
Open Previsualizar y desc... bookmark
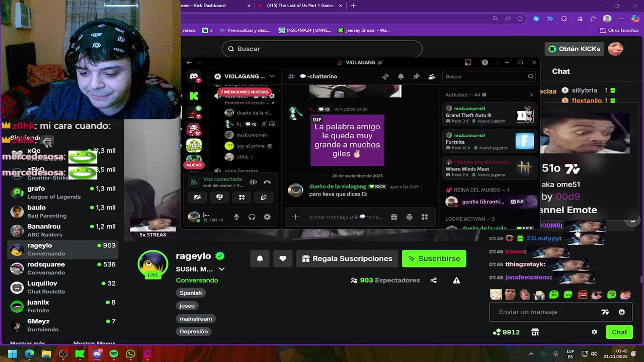pos(245,30)
